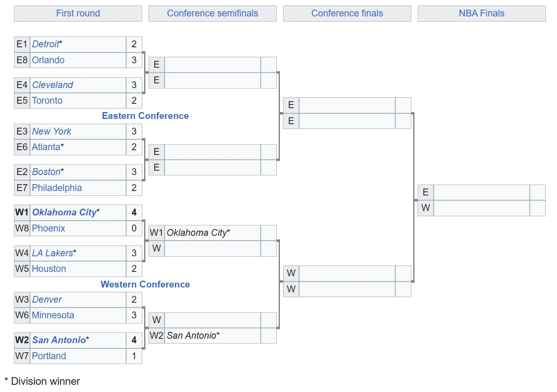Click the Boston team link
The image size is (557, 392).
pos(46,172)
